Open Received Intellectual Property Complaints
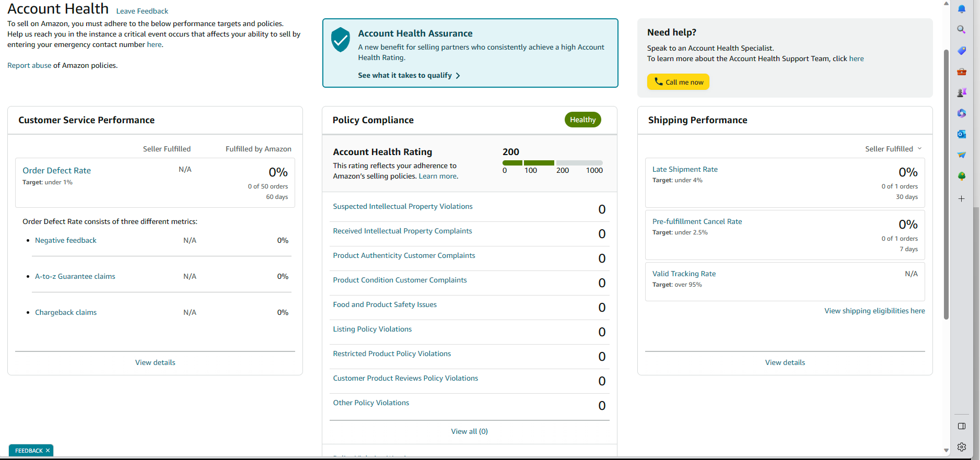 (403, 231)
